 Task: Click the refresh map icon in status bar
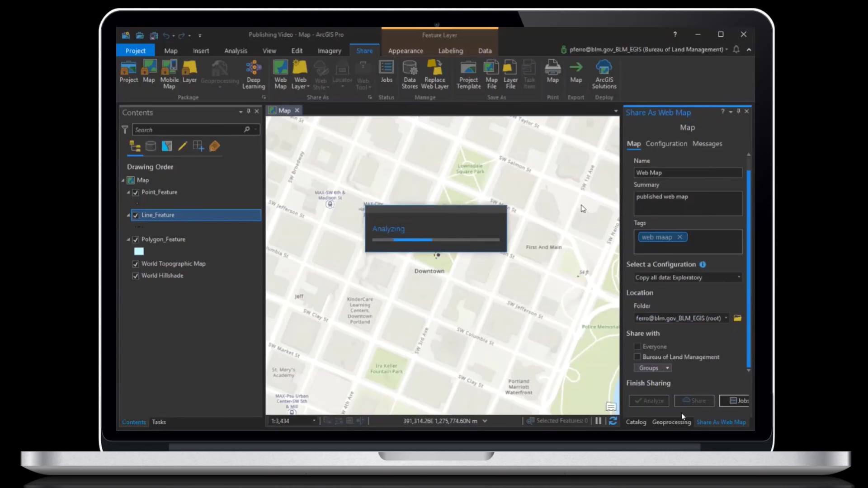point(613,421)
